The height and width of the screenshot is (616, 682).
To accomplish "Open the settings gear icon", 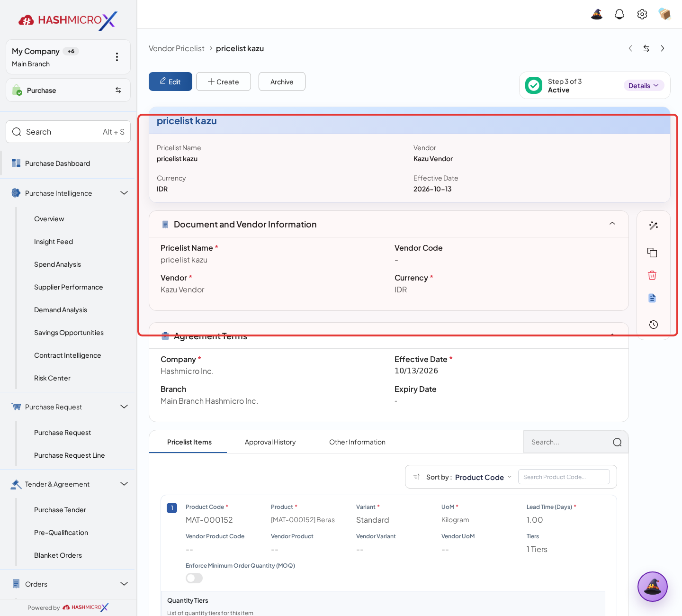I will tap(642, 14).
